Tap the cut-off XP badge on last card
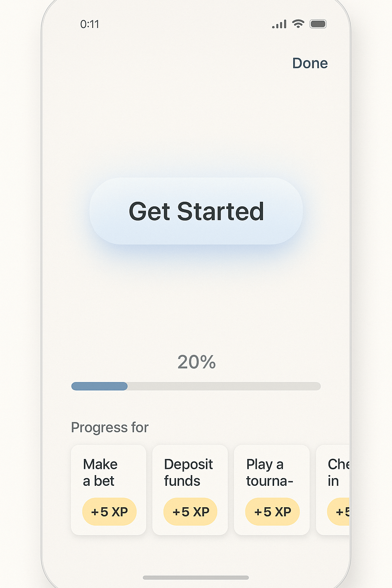The width and height of the screenshot is (392, 588). click(x=340, y=512)
